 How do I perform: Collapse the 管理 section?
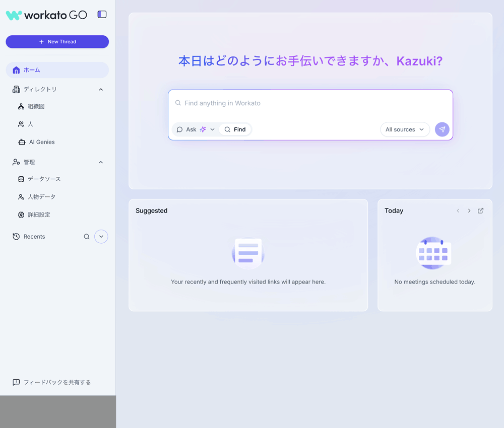click(x=100, y=162)
